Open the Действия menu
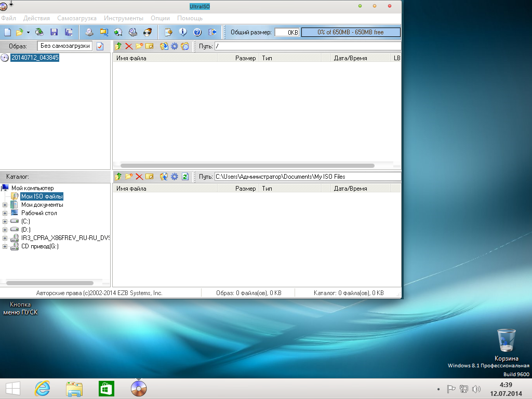The height and width of the screenshot is (399, 532). click(x=36, y=18)
